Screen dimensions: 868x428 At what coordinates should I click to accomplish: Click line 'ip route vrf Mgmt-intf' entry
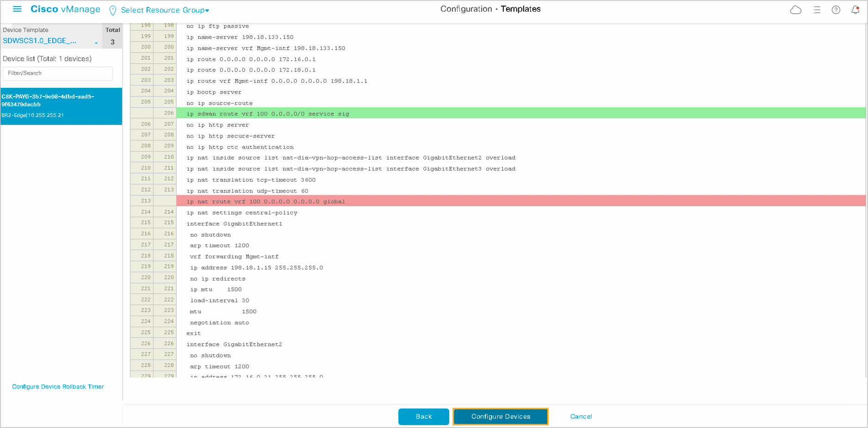coord(277,81)
